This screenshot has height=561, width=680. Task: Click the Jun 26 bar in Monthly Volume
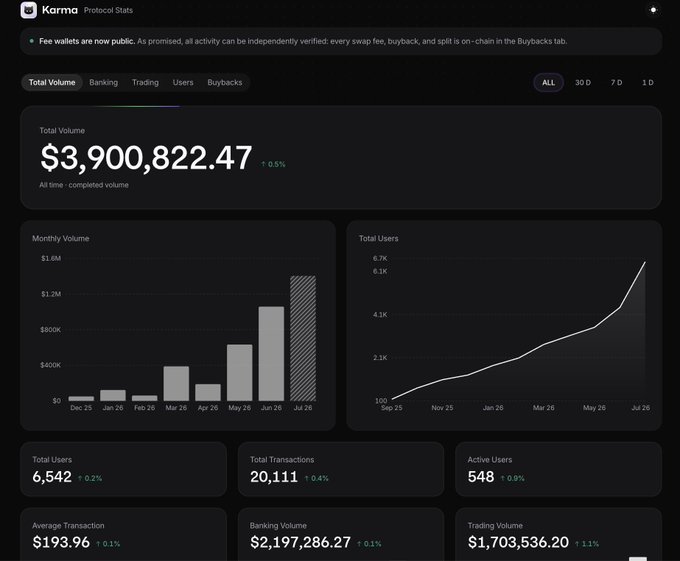(271, 354)
